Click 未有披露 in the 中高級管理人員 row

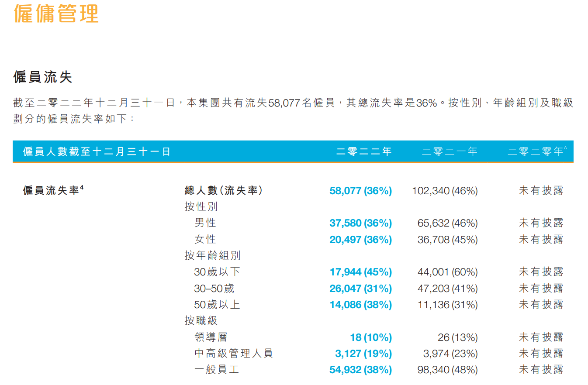(x=541, y=354)
